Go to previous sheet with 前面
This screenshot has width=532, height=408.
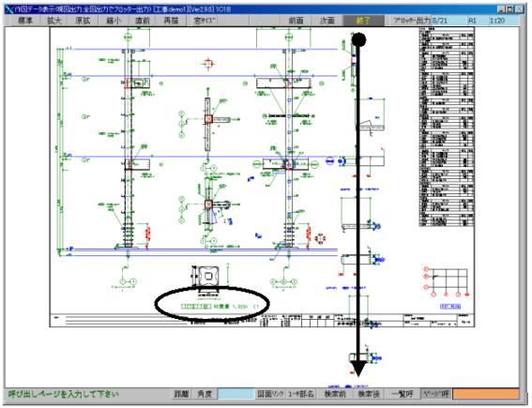point(296,21)
